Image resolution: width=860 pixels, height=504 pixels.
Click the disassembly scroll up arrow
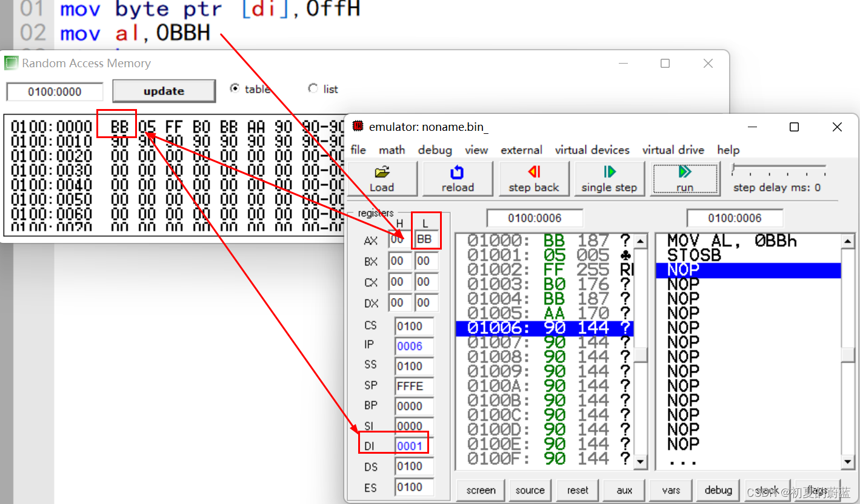coord(848,241)
